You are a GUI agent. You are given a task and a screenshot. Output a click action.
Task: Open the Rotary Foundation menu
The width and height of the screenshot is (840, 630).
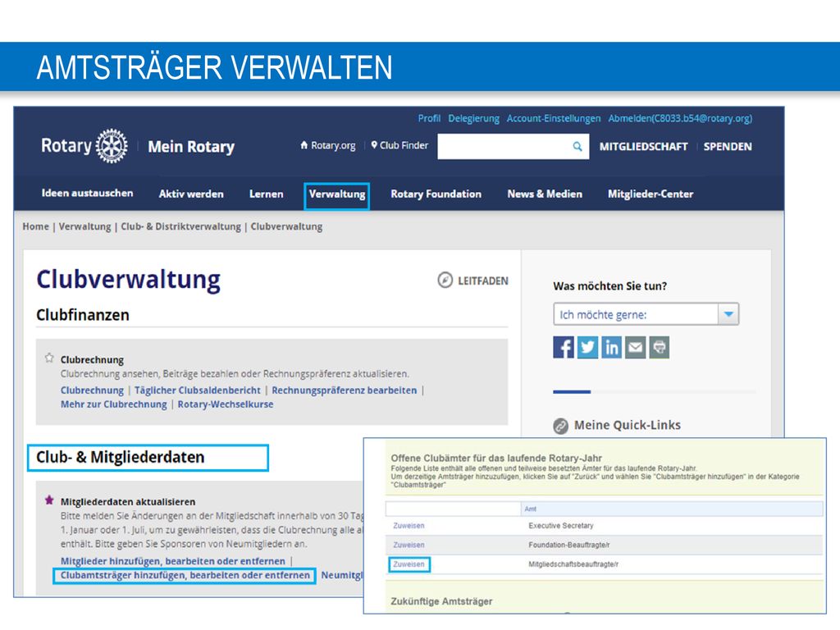pyautogui.click(x=436, y=194)
